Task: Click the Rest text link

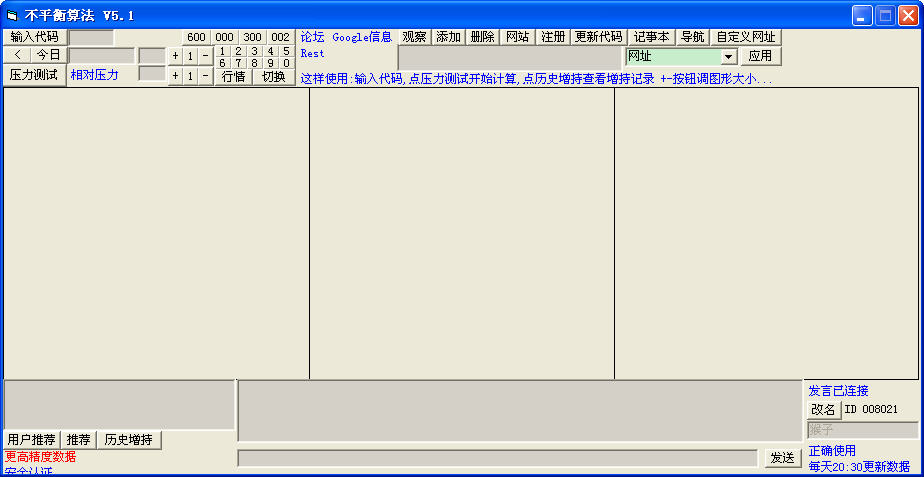Action: coord(312,54)
